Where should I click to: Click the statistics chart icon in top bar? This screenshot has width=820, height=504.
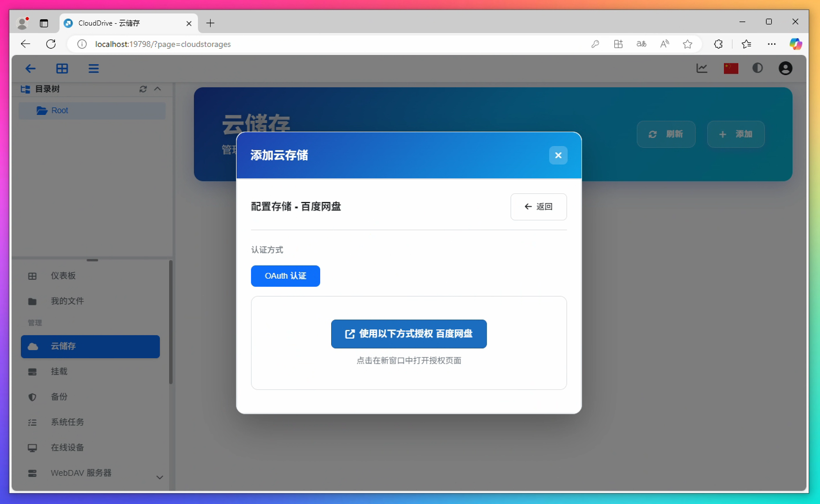point(702,68)
